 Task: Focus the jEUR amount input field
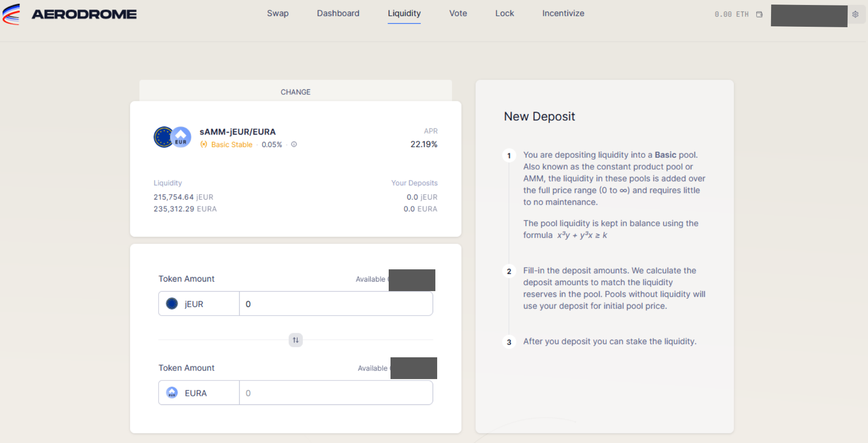[x=336, y=304]
